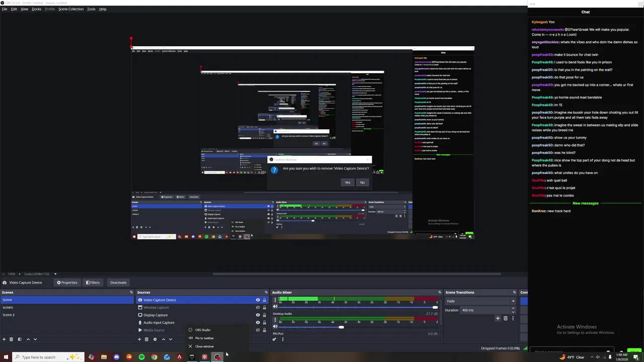This screenshot has width=644, height=362.
Task: Open Audio Mixer bottom three-dot menu
Action: 282,339
